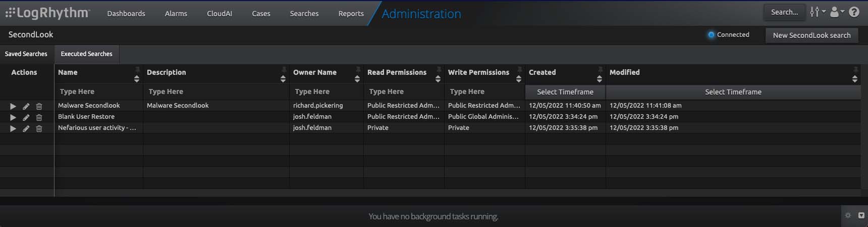The image size is (868, 227).
Task: Pin the Owner Name column
Action: [358, 69]
